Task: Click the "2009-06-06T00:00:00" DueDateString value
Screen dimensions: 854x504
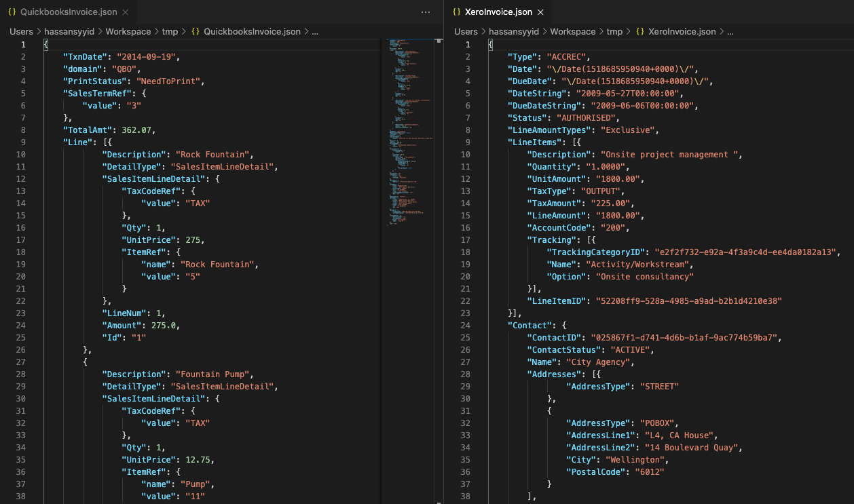Action: coord(642,105)
